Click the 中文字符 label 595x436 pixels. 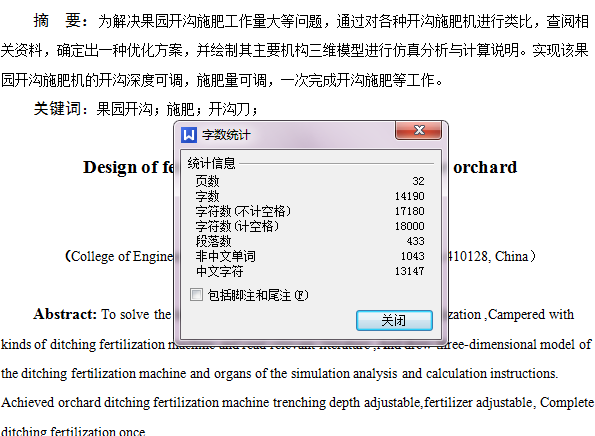(219, 271)
